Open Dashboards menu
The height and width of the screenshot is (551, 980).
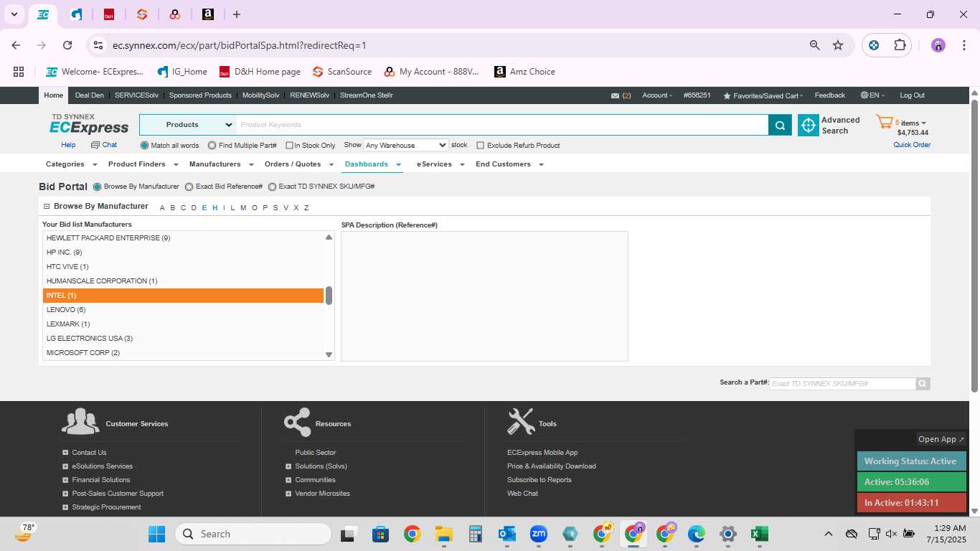click(372, 164)
